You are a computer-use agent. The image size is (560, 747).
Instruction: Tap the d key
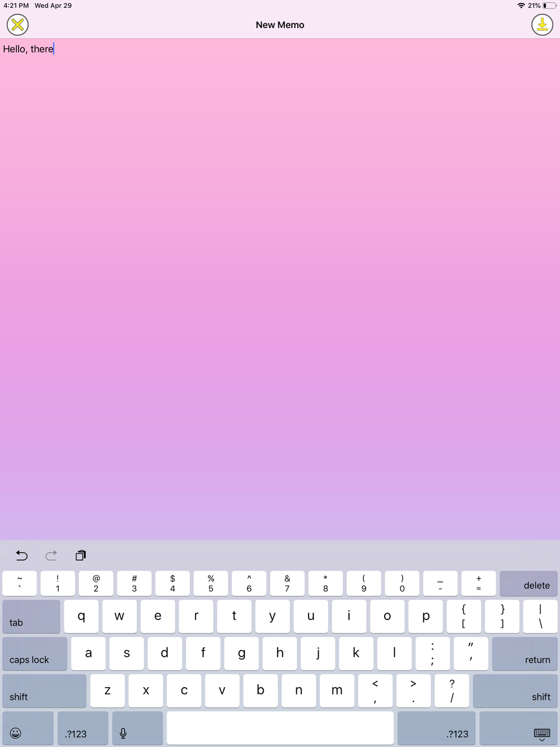[165, 653]
